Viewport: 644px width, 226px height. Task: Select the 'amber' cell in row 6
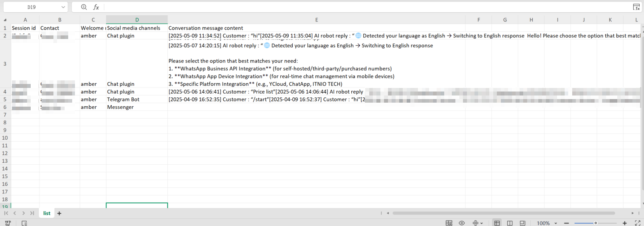93,107
